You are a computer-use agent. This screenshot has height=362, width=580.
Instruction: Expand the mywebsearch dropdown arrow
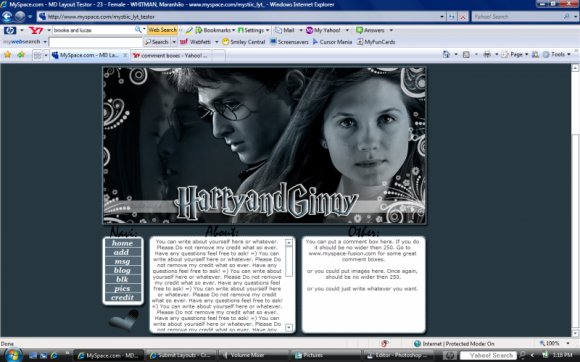(x=45, y=42)
